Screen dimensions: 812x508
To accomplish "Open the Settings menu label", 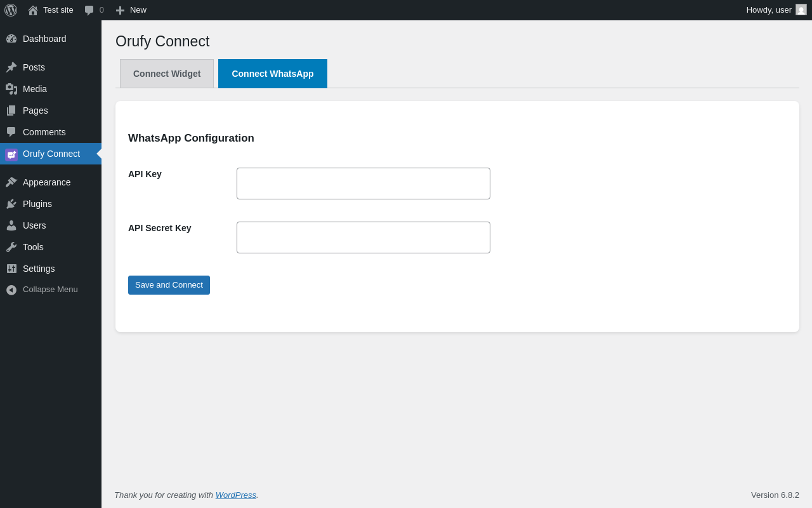I will (x=39, y=269).
